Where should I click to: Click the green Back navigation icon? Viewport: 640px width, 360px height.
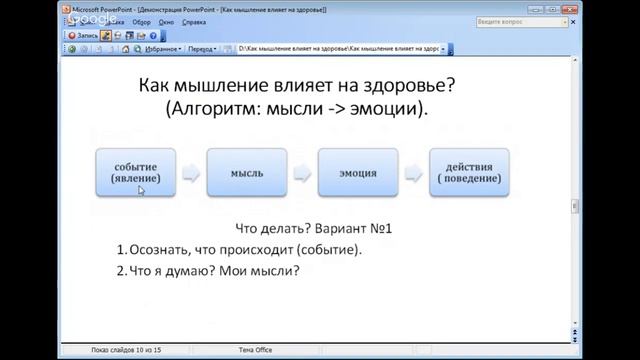[72, 49]
